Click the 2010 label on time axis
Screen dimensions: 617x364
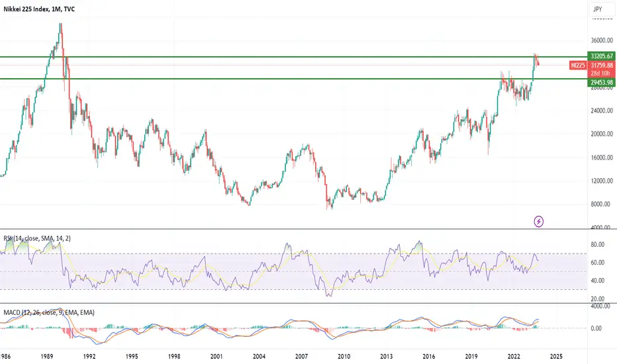click(x=344, y=357)
